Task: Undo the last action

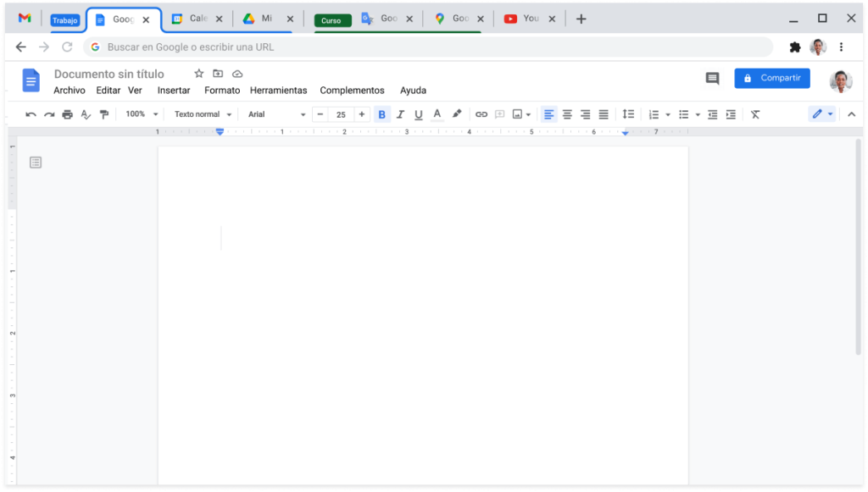Action: 31,113
